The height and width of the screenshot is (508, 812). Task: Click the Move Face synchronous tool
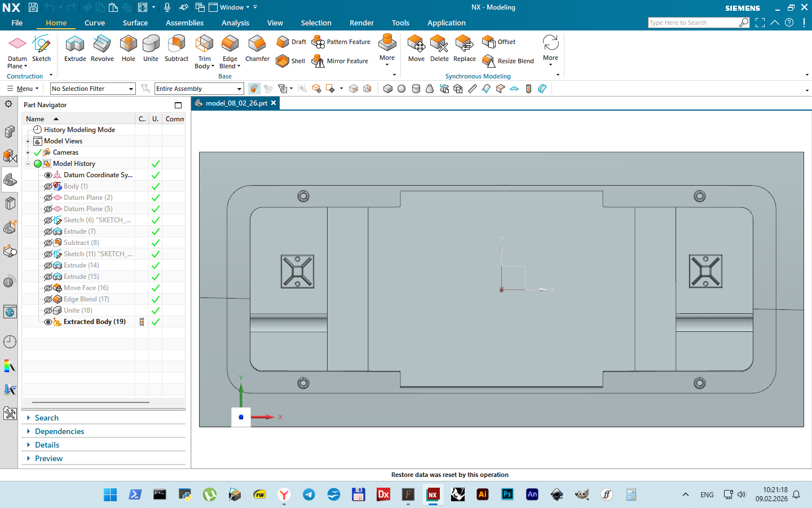click(x=416, y=48)
